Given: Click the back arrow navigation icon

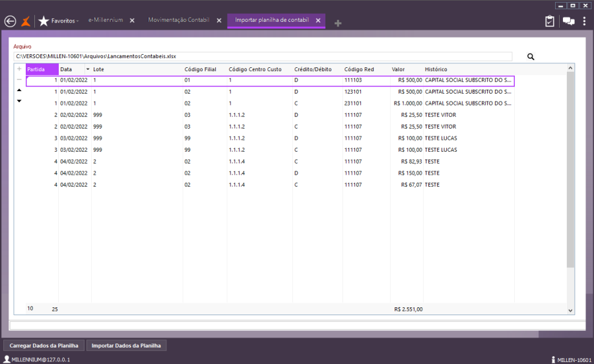Looking at the screenshot, I should click(x=10, y=20).
